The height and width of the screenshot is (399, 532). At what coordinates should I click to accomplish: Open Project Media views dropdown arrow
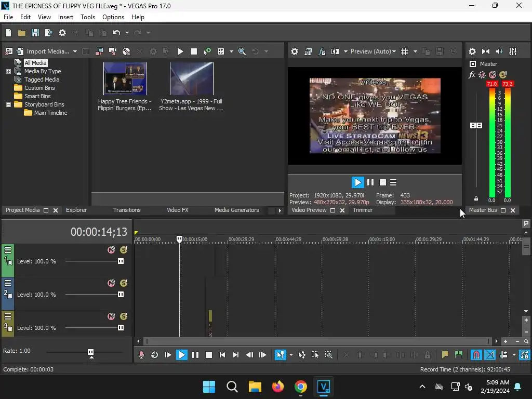point(231,51)
